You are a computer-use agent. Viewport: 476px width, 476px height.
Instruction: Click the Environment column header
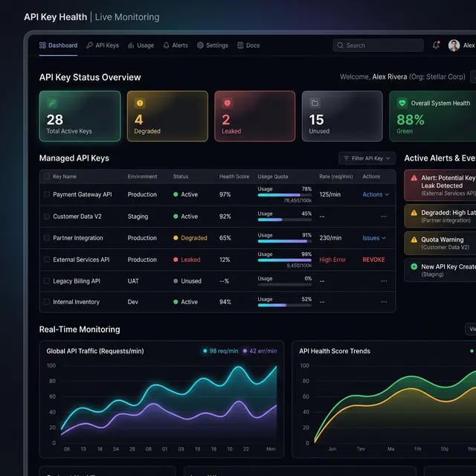point(142,176)
